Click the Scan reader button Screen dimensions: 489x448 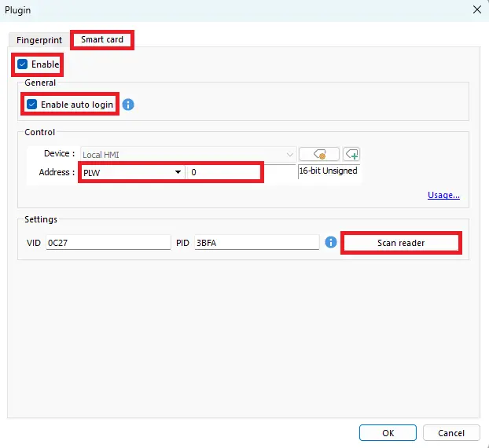point(401,243)
